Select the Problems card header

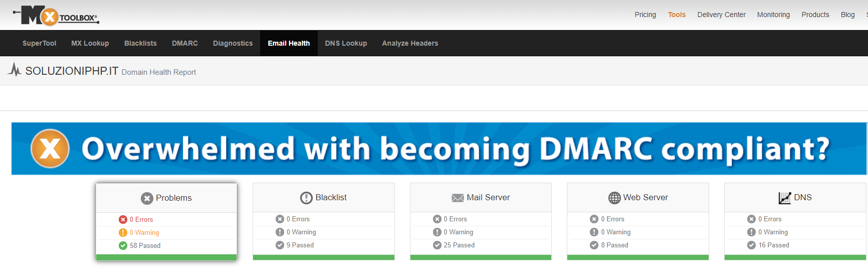166,198
